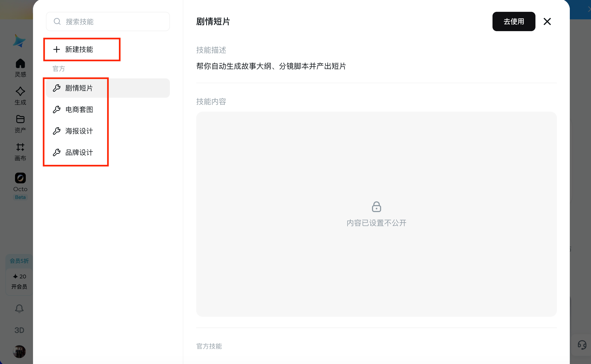The image size is (591, 364).
Task: Open the user avatar profile
Action: click(x=19, y=352)
